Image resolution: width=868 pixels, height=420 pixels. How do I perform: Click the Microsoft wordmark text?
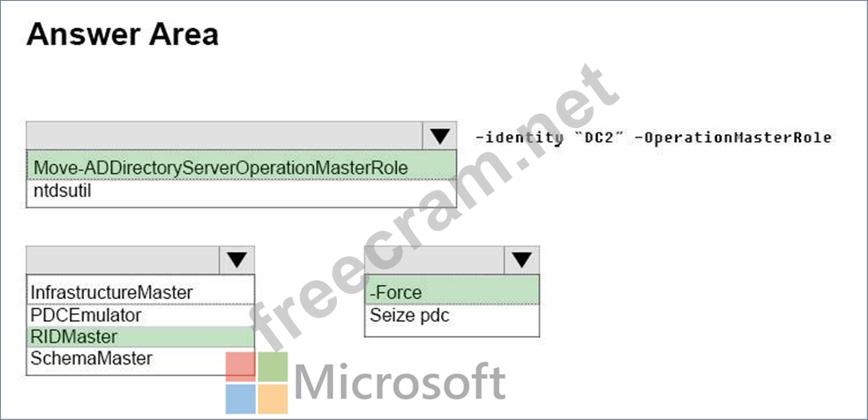pos(400,382)
